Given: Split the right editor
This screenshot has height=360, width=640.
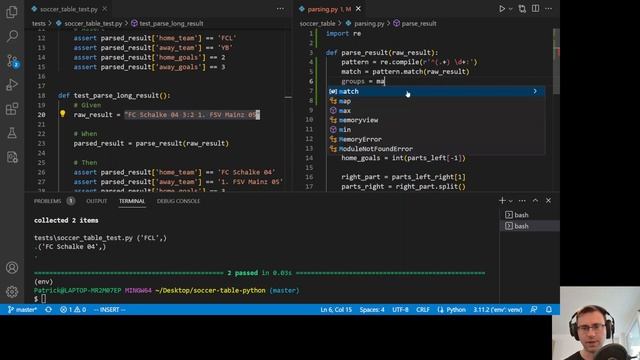Looking at the screenshot, I should [x=536, y=9].
